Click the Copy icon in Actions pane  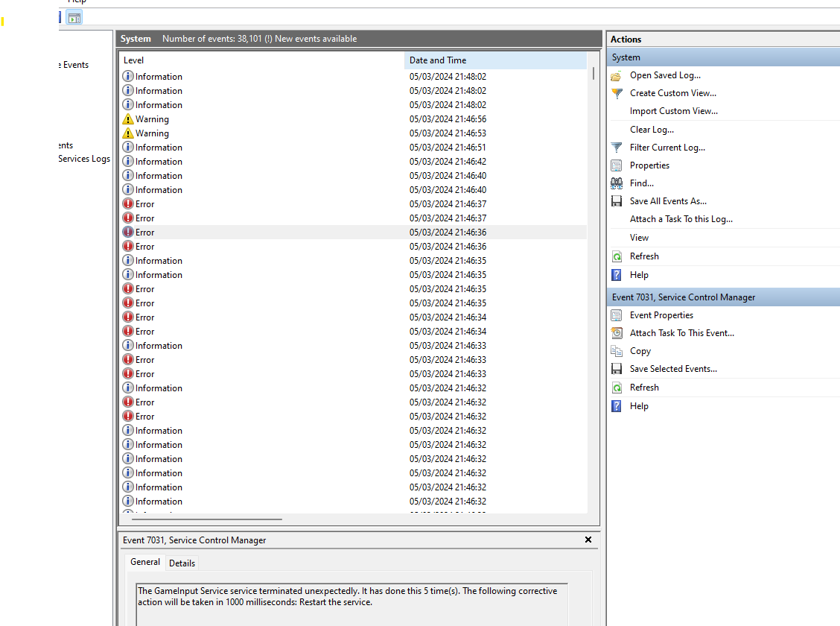tap(616, 351)
